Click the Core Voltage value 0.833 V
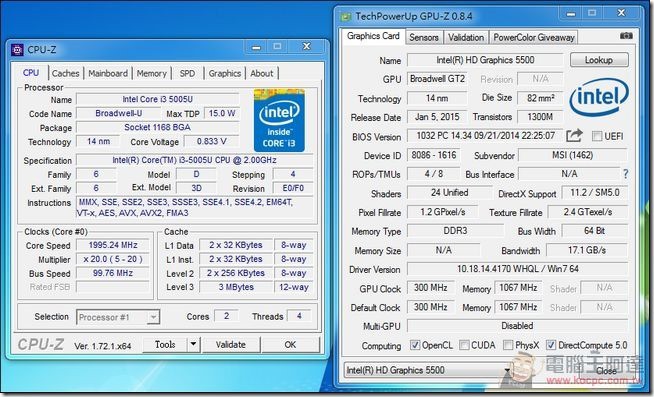 pos(211,141)
